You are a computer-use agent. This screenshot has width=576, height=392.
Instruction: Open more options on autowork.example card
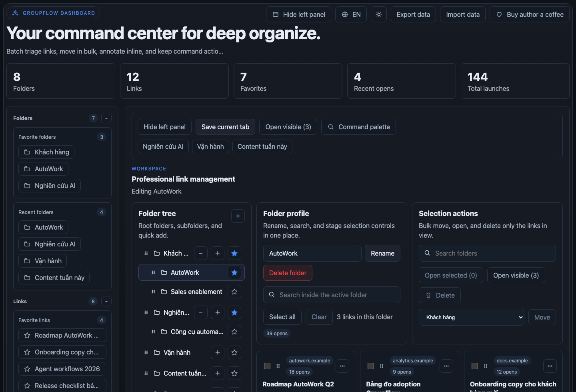coord(342,366)
